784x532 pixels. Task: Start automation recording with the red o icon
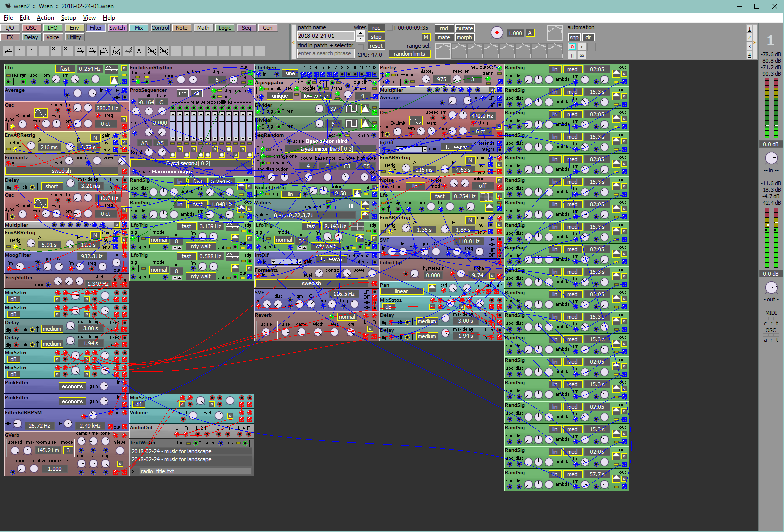click(572, 47)
